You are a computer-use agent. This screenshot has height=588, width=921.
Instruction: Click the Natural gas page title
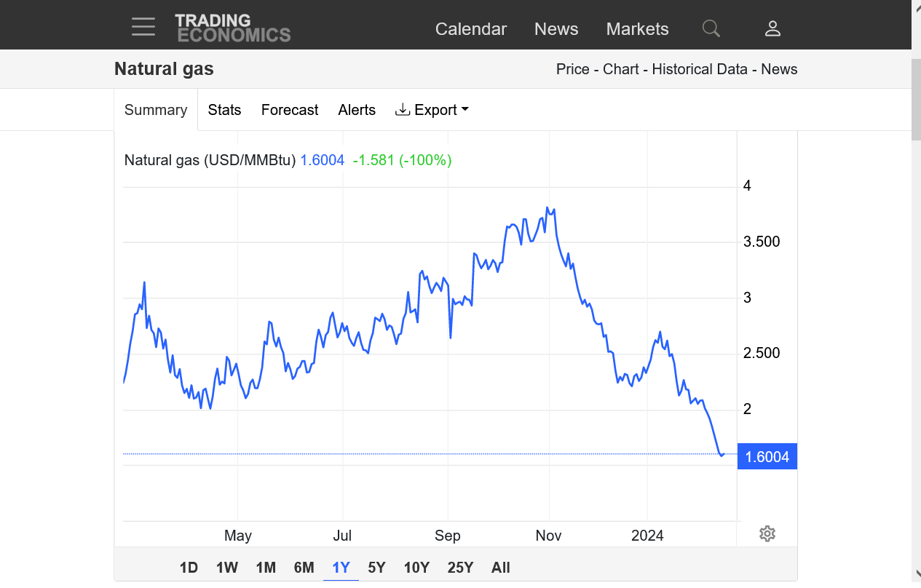pos(164,69)
